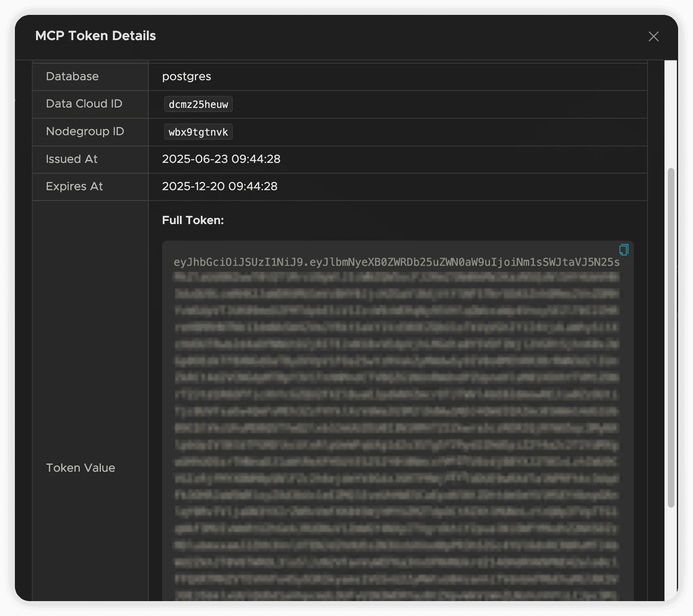Click the Nodegroup ID row label
This screenshot has height=616, width=693.
point(85,131)
